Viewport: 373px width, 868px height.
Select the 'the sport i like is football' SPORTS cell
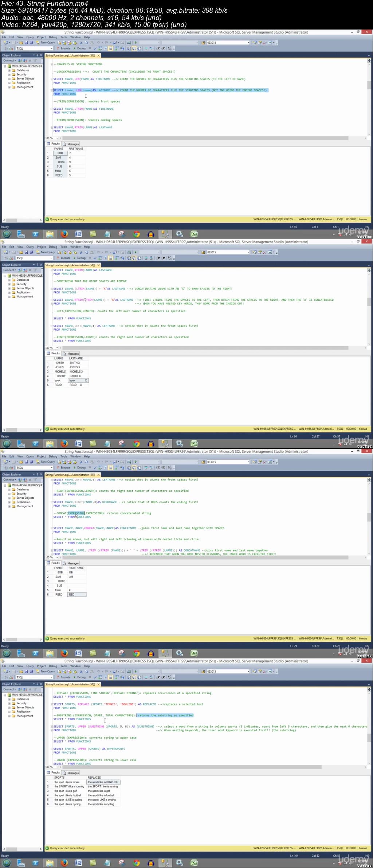[x=69, y=795]
